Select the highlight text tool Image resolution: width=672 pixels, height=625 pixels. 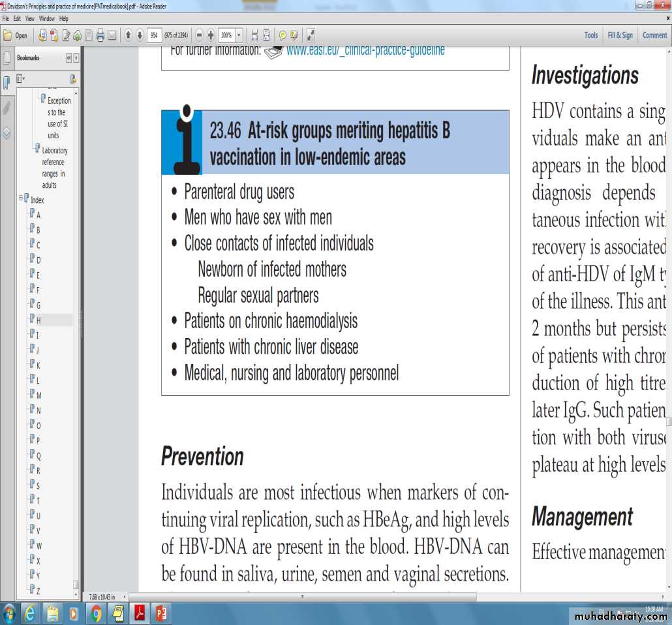294,35
